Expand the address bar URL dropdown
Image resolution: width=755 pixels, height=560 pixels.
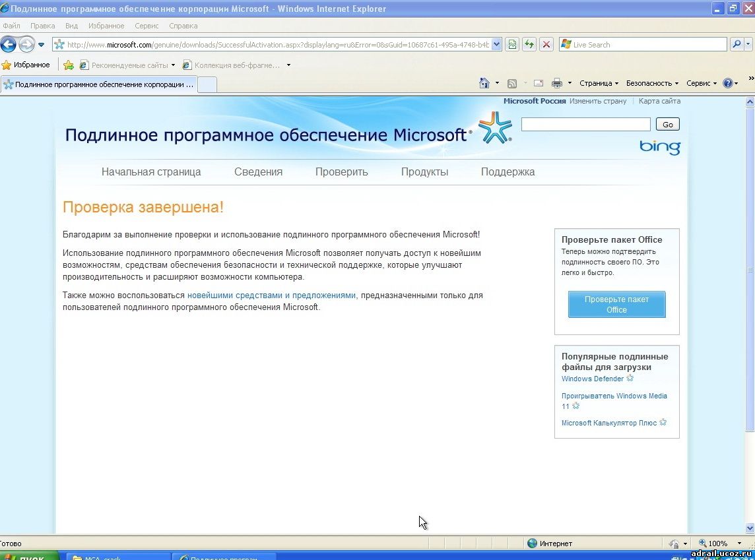497,45
